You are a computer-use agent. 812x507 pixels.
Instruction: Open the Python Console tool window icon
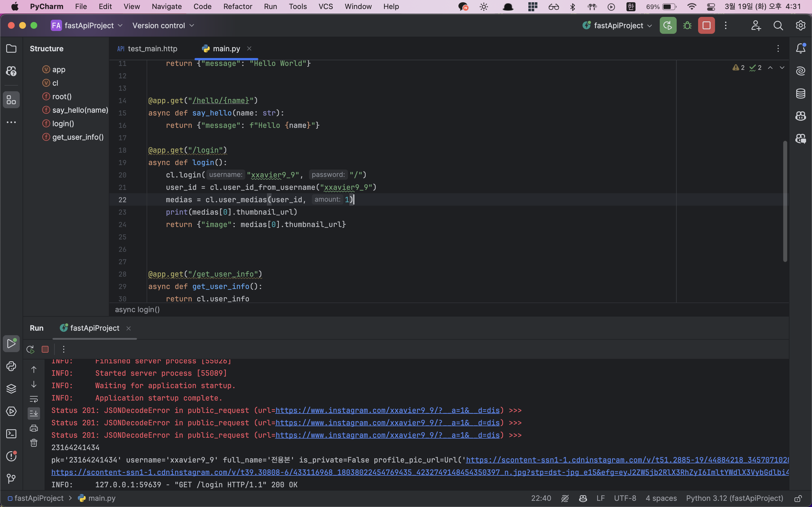[x=11, y=366]
